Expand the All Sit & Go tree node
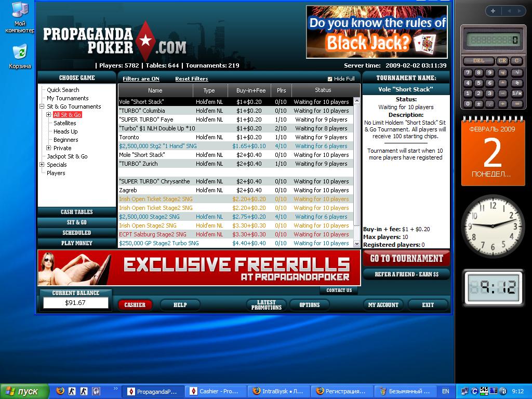Screen dimensions: 532x399 click(x=49, y=115)
